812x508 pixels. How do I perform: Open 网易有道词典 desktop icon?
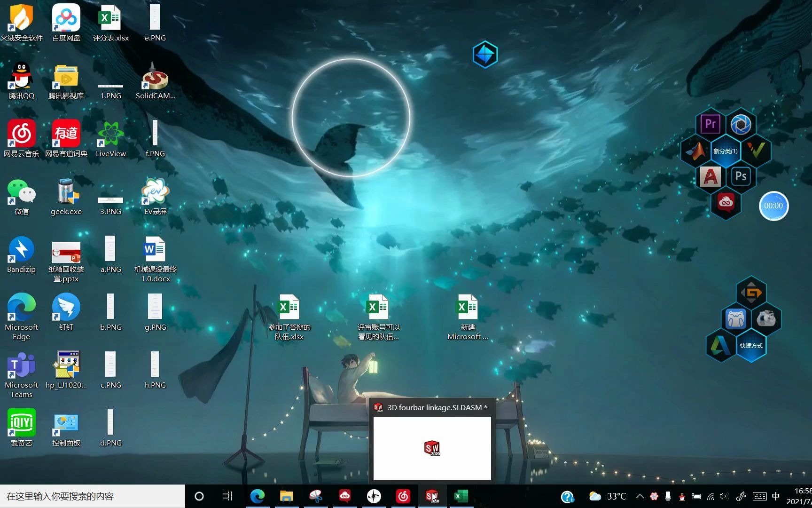tap(66, 138)
